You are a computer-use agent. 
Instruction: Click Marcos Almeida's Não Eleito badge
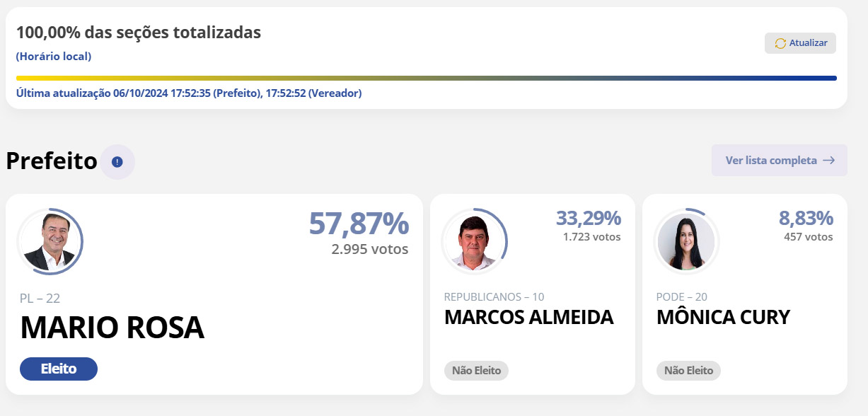(476, 370)
